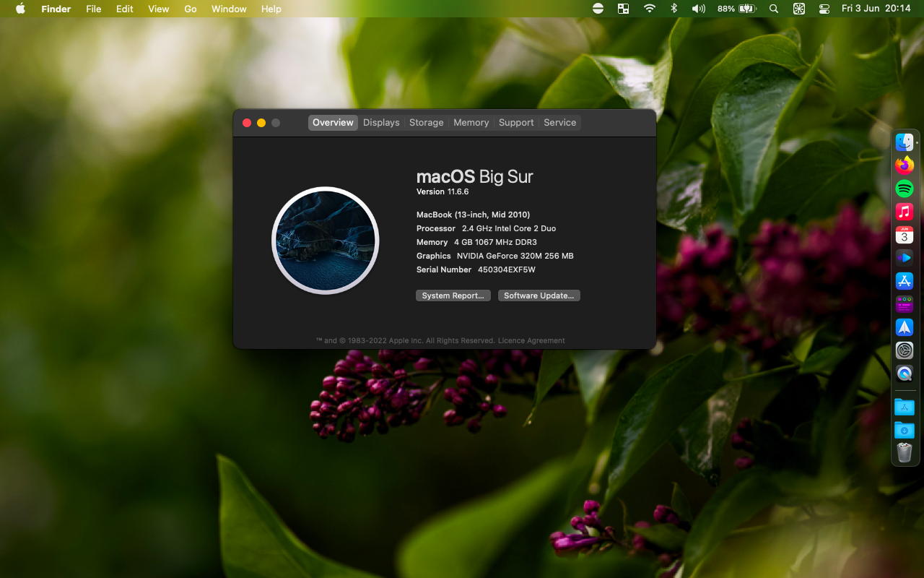Click the memory value 4 GB 1067 MHz DDR3
Screen dimensions: 924x578
click(x=495, y=242)
